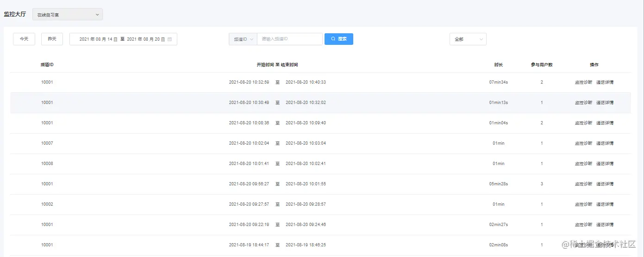644x257 pixels.
Task: Open 通话详情 for the 10:32:59 session
Action: pyautogui.click(x=605, y=82)
